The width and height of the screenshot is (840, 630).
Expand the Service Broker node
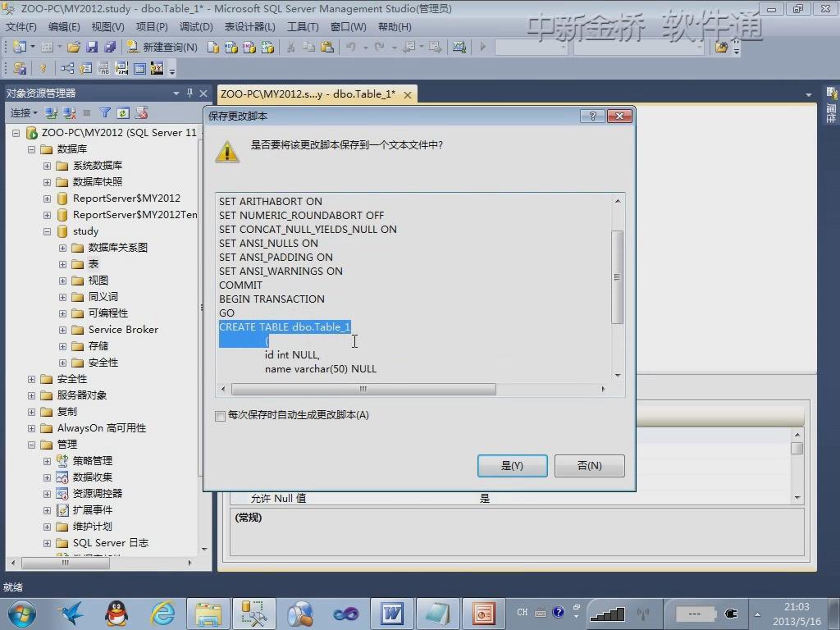point(62,330)
